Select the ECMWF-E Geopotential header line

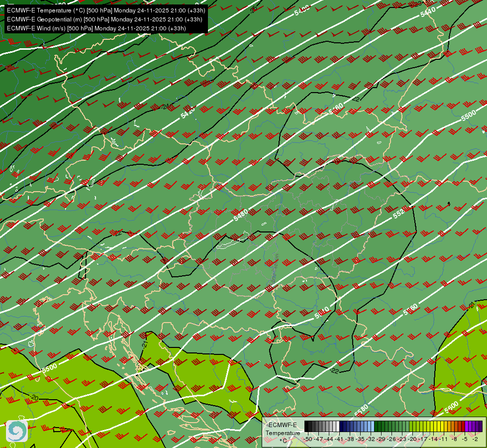tap(104, 19)
